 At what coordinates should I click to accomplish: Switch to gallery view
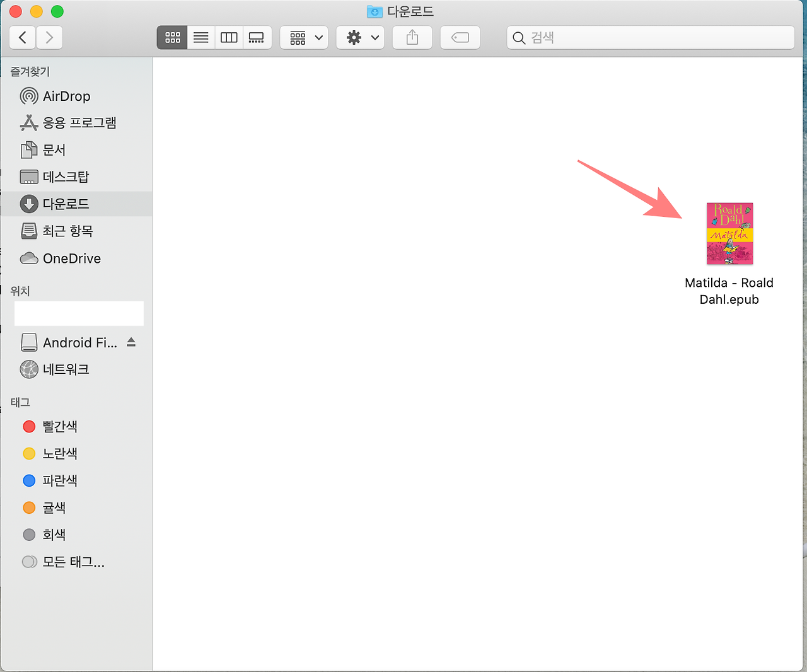point(257,38)
